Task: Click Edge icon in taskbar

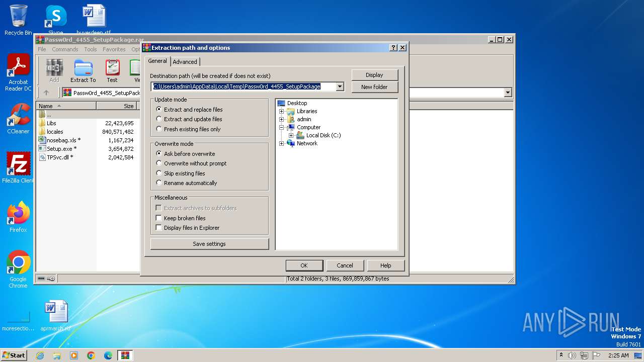Action: point(108,355)
